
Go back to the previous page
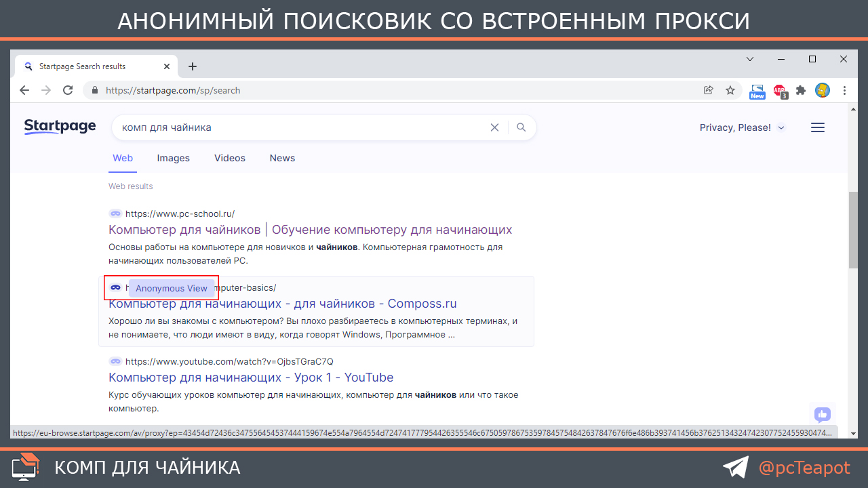coord(24,90)
